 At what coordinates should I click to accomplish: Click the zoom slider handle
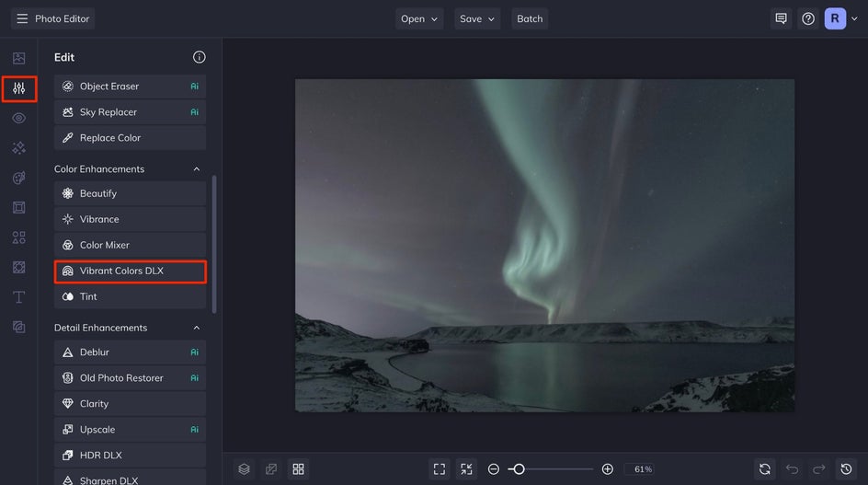coord(519,469)
